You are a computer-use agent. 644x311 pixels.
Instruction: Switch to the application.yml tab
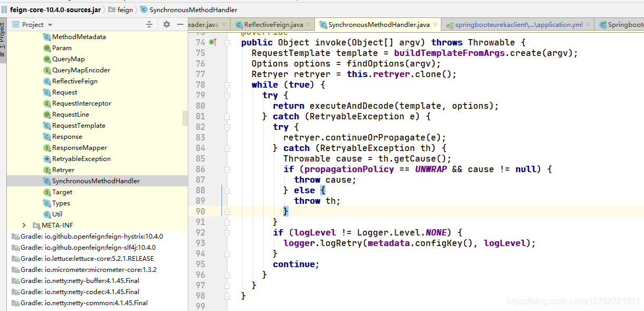(518, 24)
